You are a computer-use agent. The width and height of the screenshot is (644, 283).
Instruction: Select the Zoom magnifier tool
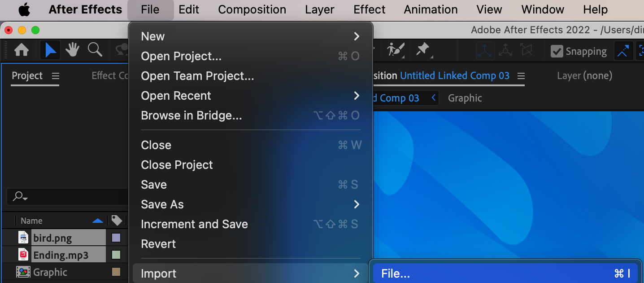(95, 50)
